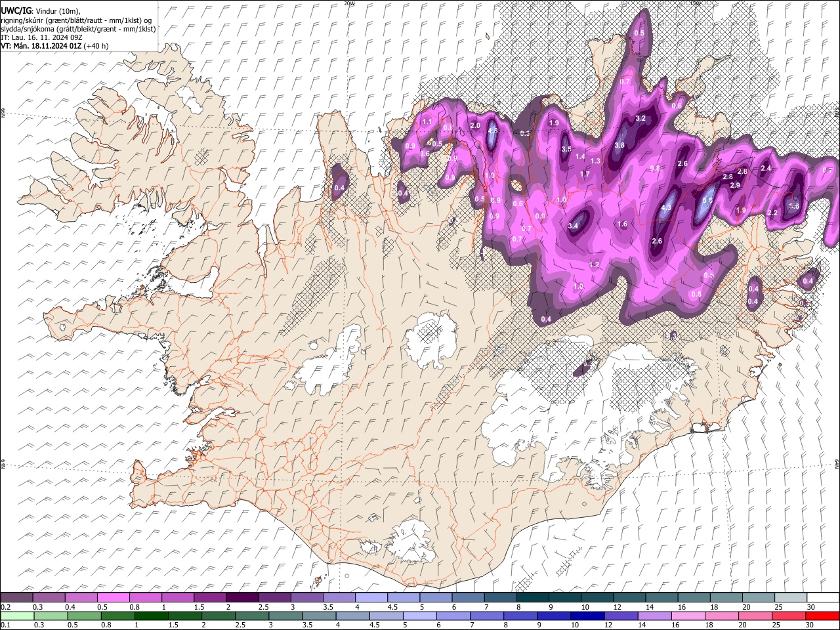Click the "0.2" label in the snow legend
The height and width of the screenshot is (630, 840).
point(5,607)
